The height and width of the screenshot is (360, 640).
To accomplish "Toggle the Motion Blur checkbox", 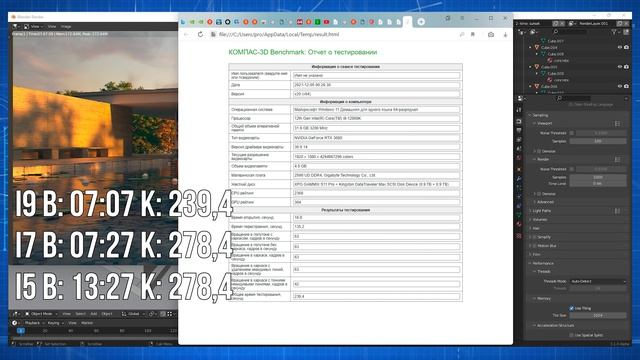I will (x=535, y=246).
